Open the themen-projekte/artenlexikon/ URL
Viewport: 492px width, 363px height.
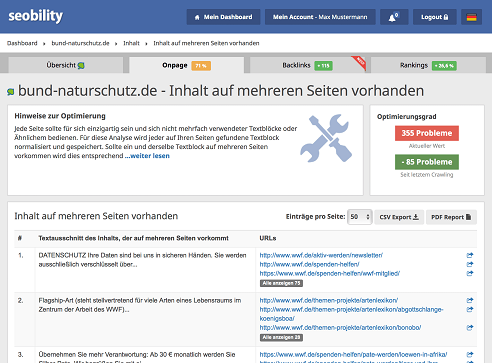pyautogui.click(x=329, y=300)
